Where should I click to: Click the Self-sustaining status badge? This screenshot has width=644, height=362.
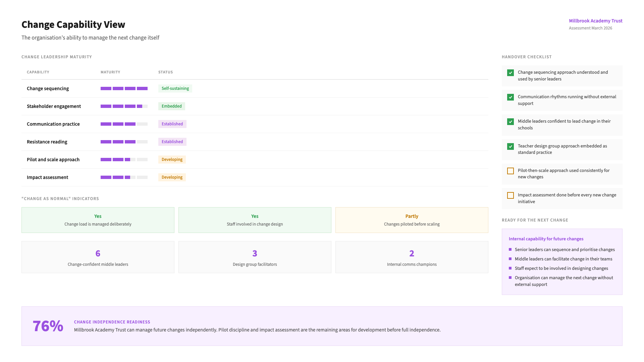click(x=175, y=88)
